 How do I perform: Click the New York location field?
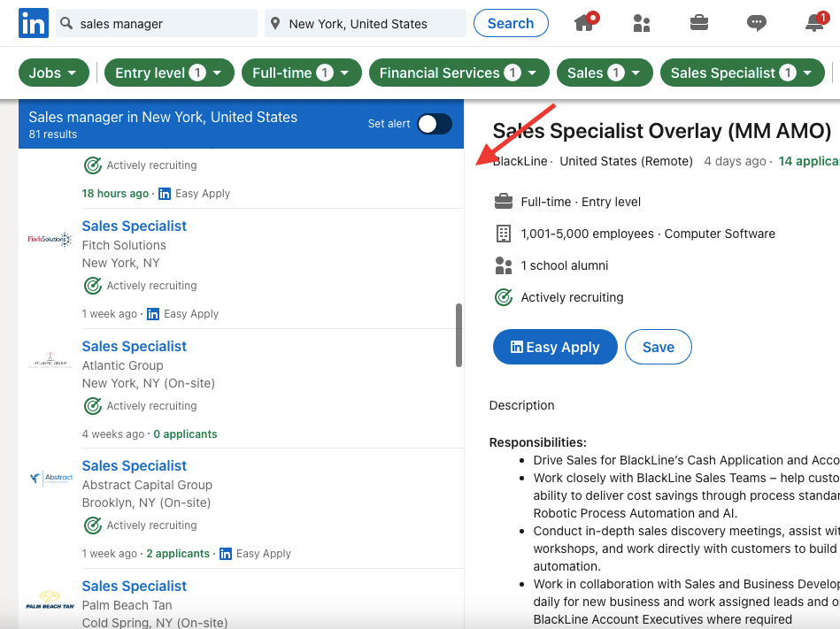[x=366, y=23]
